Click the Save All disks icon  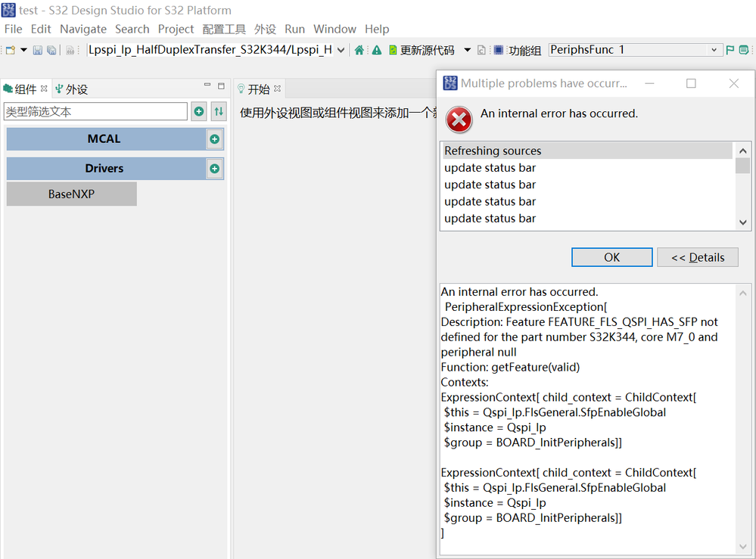[51, 50]
